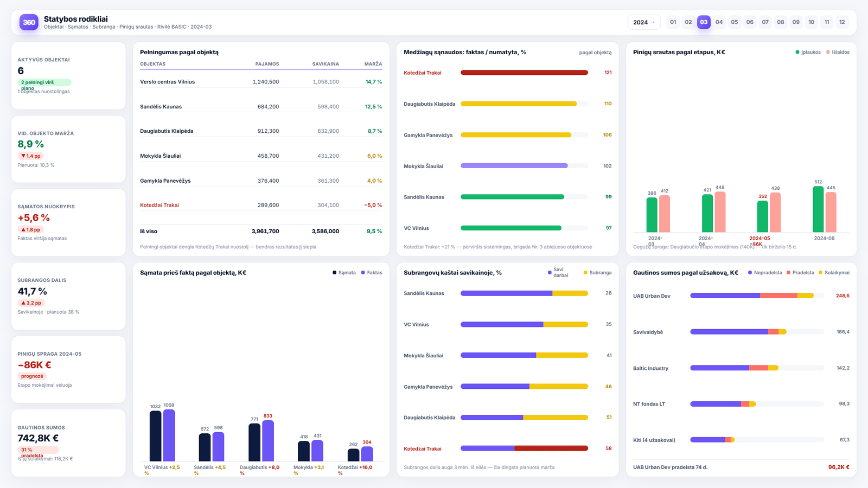Click the Aktyvūs objektai KPI card value 6

tap(21, 71)
